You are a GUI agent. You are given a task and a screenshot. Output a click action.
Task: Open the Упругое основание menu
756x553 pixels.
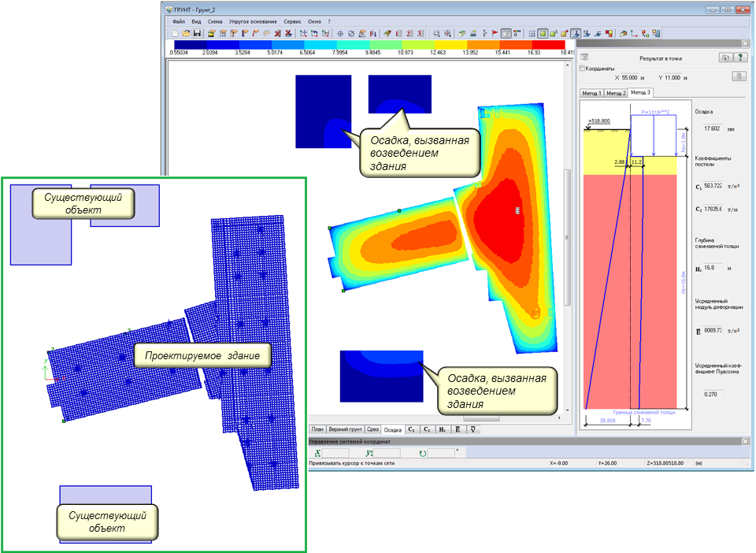click(251, 22)
